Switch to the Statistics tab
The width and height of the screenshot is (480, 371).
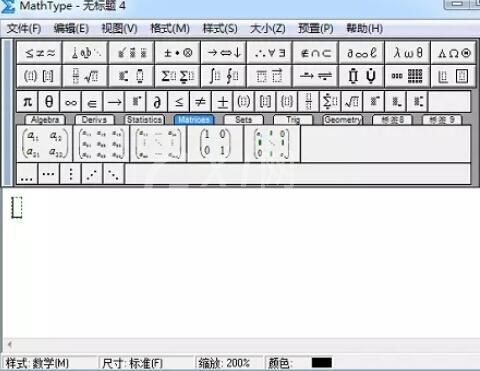point(144,120)
